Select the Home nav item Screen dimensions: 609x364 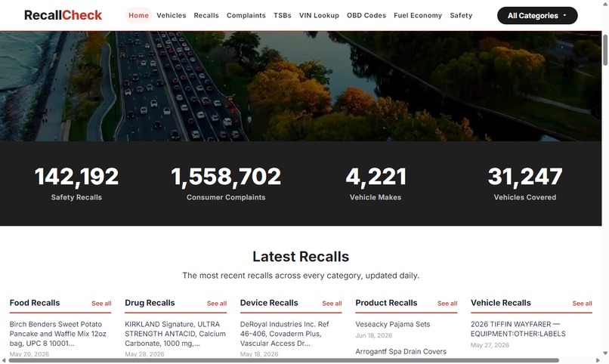(x=139, y=16)
